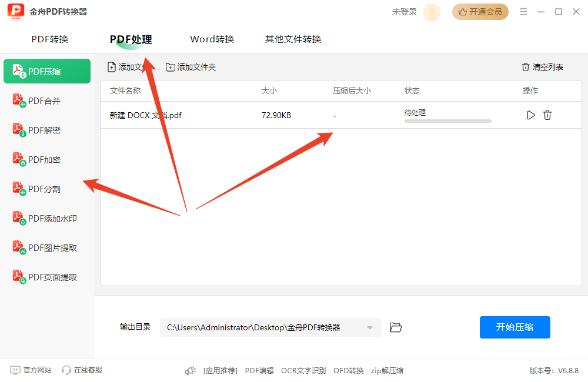The width and height of the screenshot is (588, 382).
Task: Open the 其他文件转换 tab
Action: click(x=293, y=39)
